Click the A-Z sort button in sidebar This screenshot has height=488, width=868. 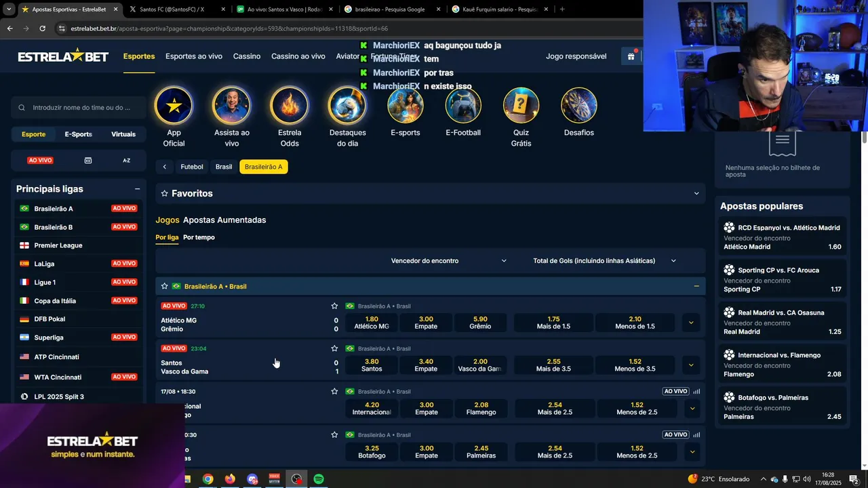click(126, 161)
